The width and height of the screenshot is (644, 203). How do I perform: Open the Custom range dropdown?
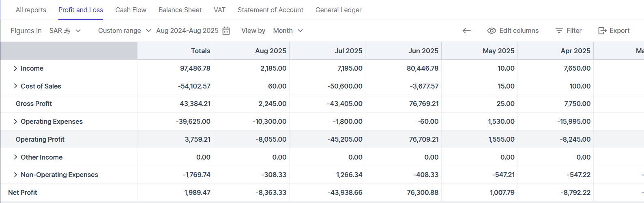click(125, 31)
